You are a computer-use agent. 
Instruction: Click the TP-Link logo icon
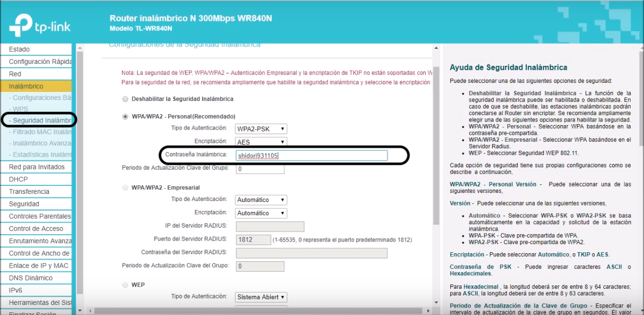pyautogui.click(x=22, y=26)
